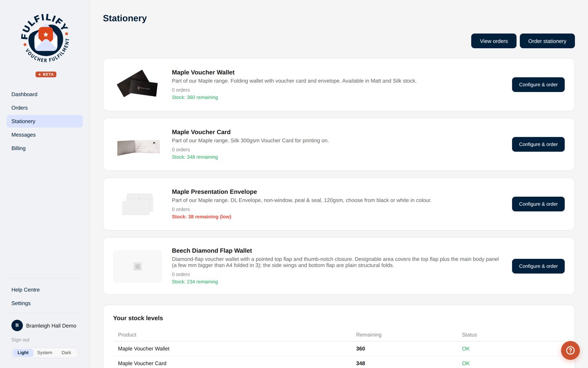Open Maple Presentation Envelope product image
Image resolution: width=588 pixels, height=368 pixels.
(x=138, y=204)
